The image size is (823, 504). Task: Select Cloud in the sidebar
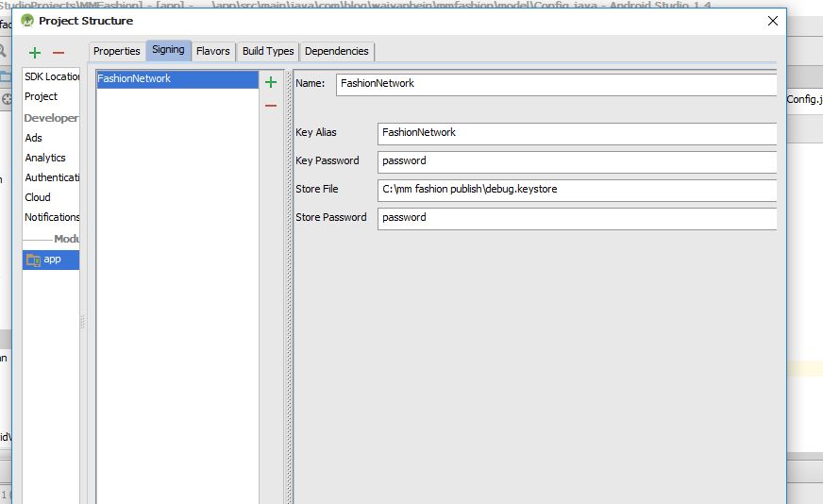coord(51,197)
